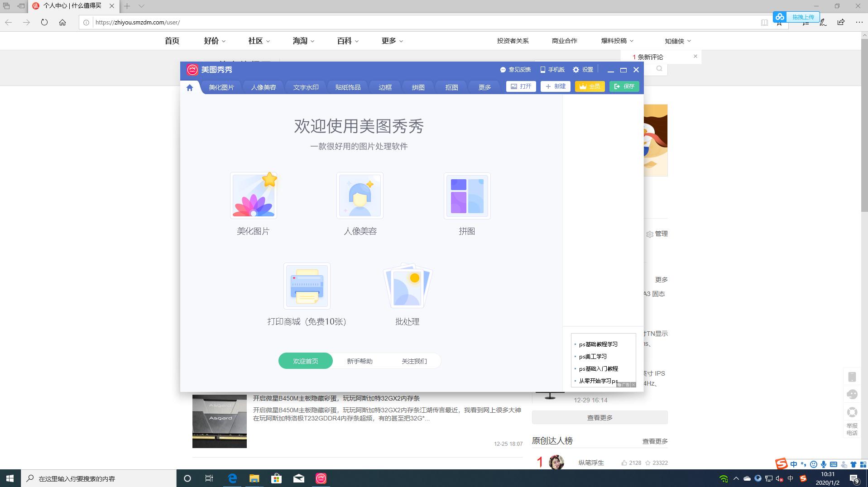The height and width of the screenshot is (487, 868).
Task: Click the Meitu XiuXiu taskbar icon
Action: [x=321, y=478]
